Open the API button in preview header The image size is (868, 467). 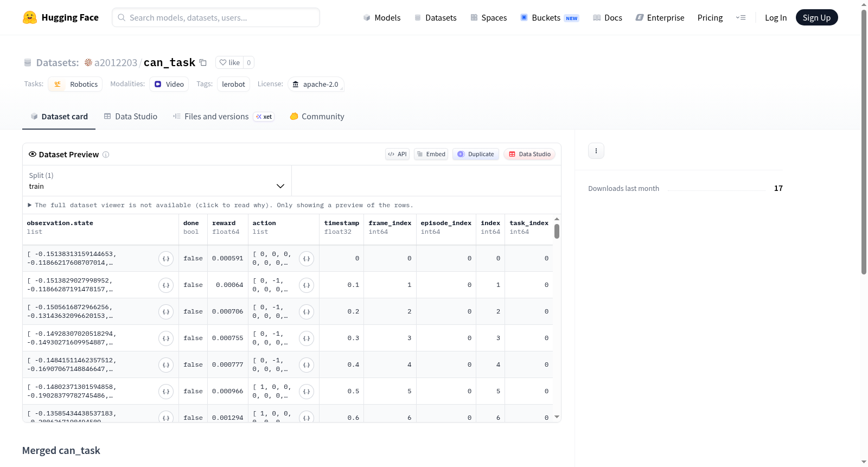(x=397, y=154)
